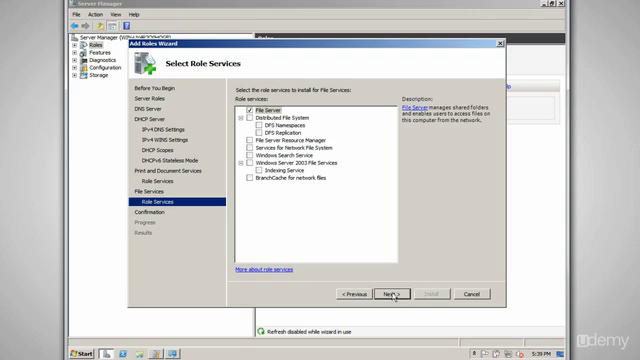This screenshot has width=640, height=360.
Task: Select the Features node icon in tree
Action: 84,53
